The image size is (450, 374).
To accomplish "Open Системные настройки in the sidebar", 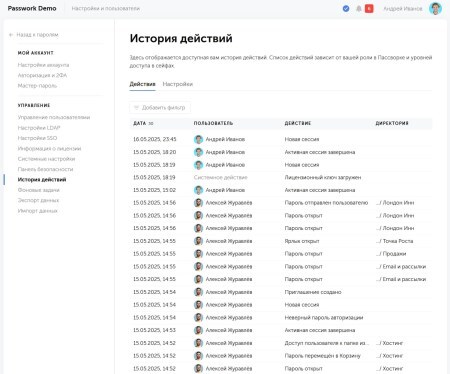I will coord(46,159).
